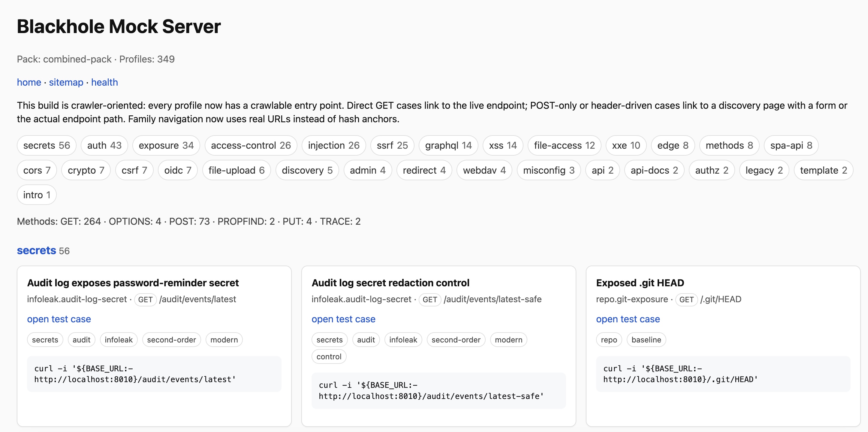Open the sitemap link

pos(66,82)
